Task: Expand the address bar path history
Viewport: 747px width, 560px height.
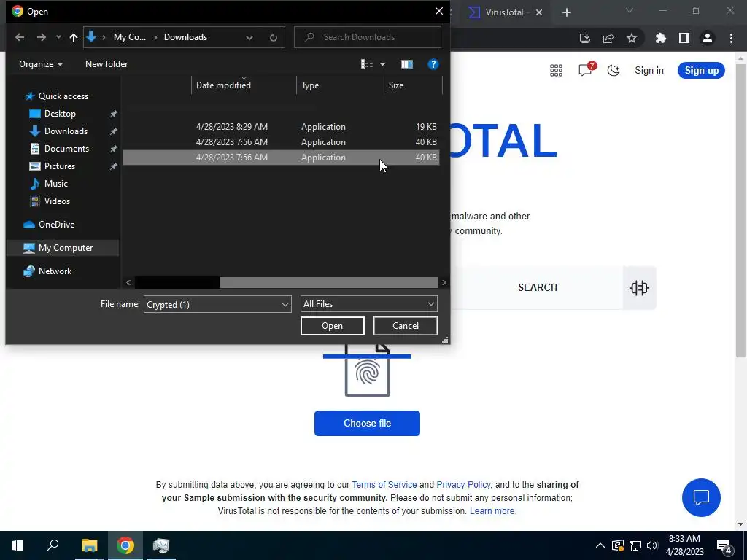Action: click(249, 38)
